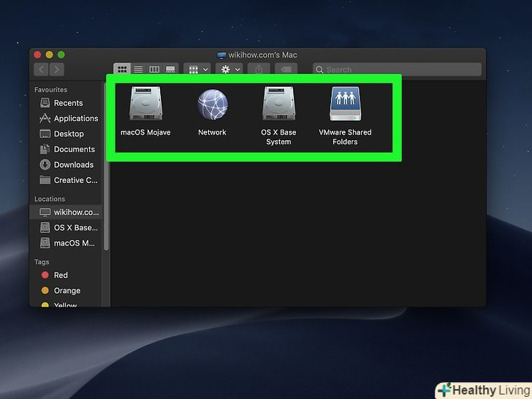Open Documents in the sidebar
Viewport: 532px width, 399px height.
pos(67,149)
